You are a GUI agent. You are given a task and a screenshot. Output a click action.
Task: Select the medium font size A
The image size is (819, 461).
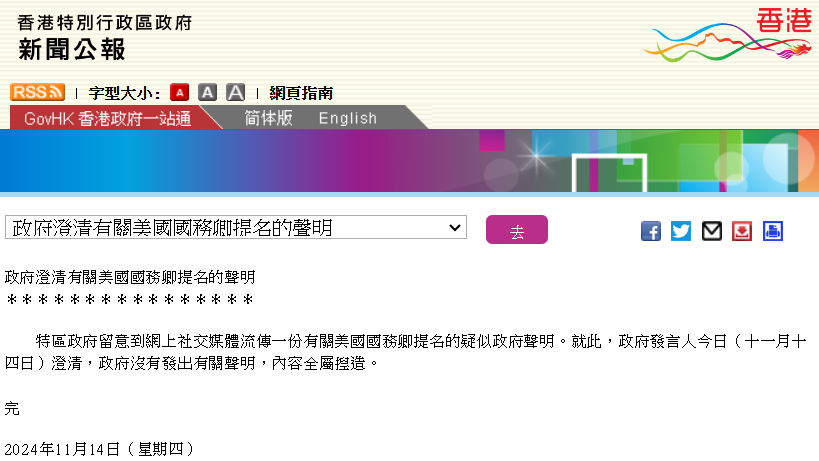click(207, 92)
